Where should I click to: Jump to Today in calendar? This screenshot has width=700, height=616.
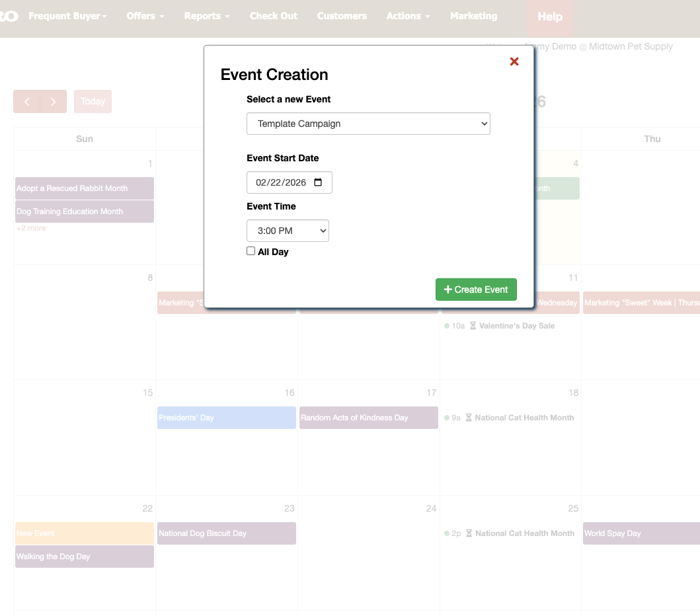tap(93, 102)
